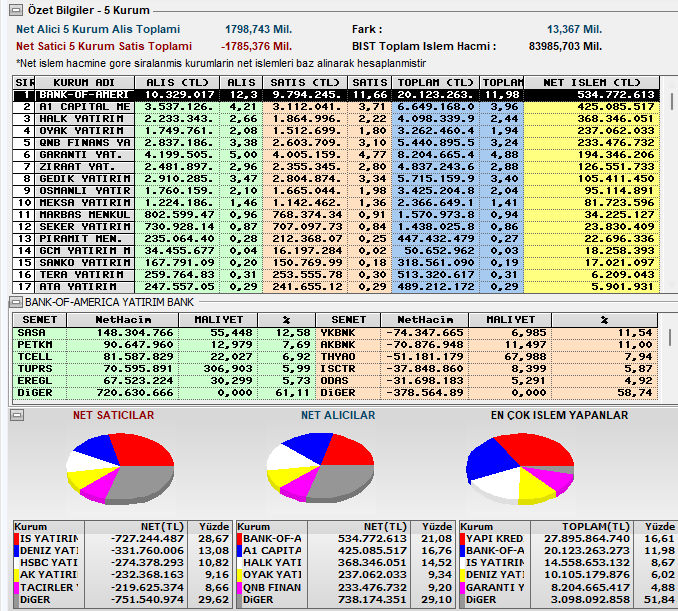Select the ATA YATIRIM row
Viewport: 678px width, 611px height.
tap(336, 287)
